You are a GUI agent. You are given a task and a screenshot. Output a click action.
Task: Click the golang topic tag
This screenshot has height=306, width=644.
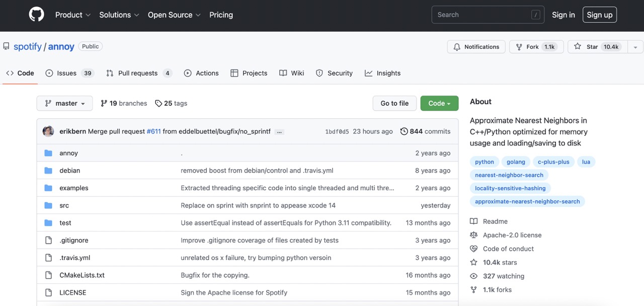coord(516,162)
